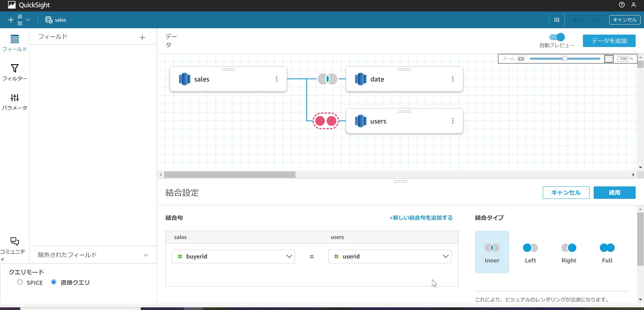The image size is (644, 310).
Task: Open the パラメータ parameters panel
Action: click(x=14, y=102)
